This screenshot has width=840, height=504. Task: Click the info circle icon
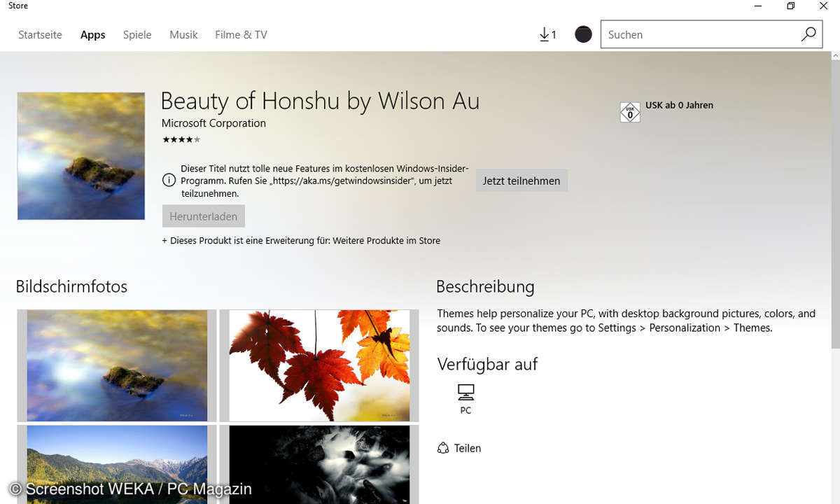coord(169,181)
